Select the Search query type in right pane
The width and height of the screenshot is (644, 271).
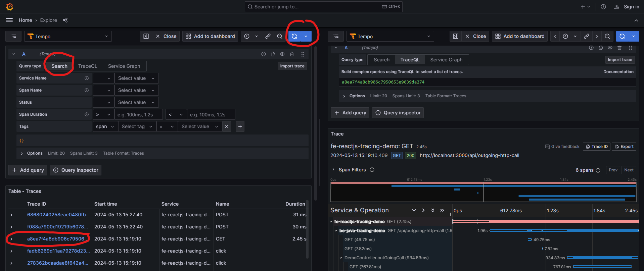[381, 60]
